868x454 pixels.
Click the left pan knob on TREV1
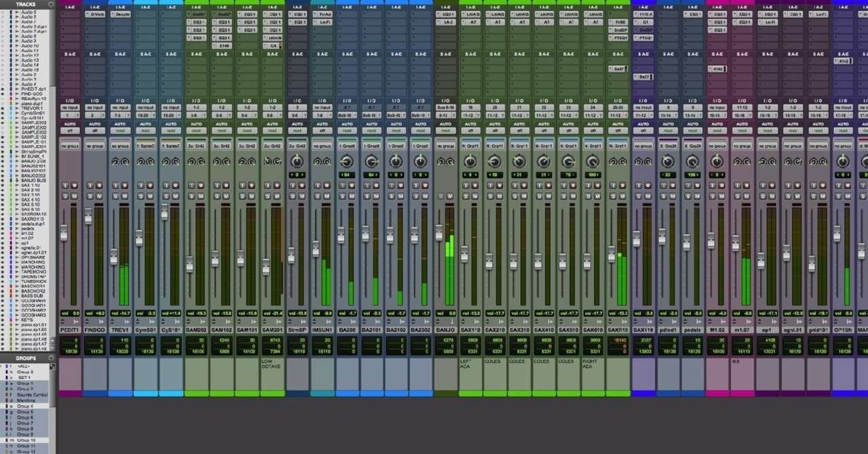(115, 161)
